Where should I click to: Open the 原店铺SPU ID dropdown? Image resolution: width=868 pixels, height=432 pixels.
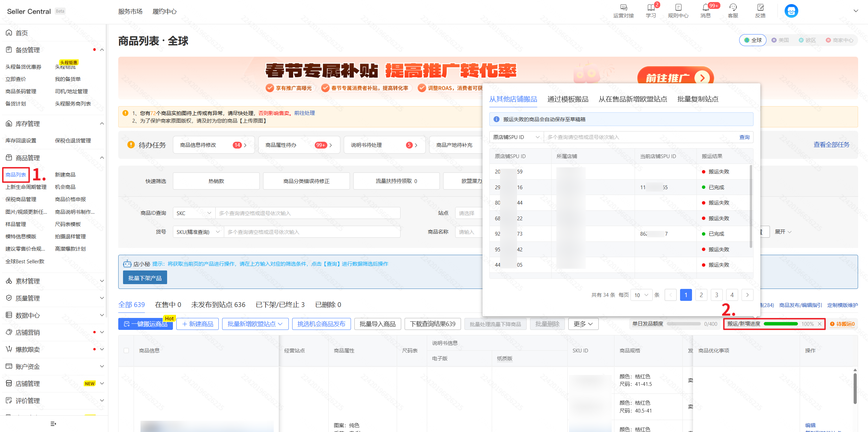516,137
